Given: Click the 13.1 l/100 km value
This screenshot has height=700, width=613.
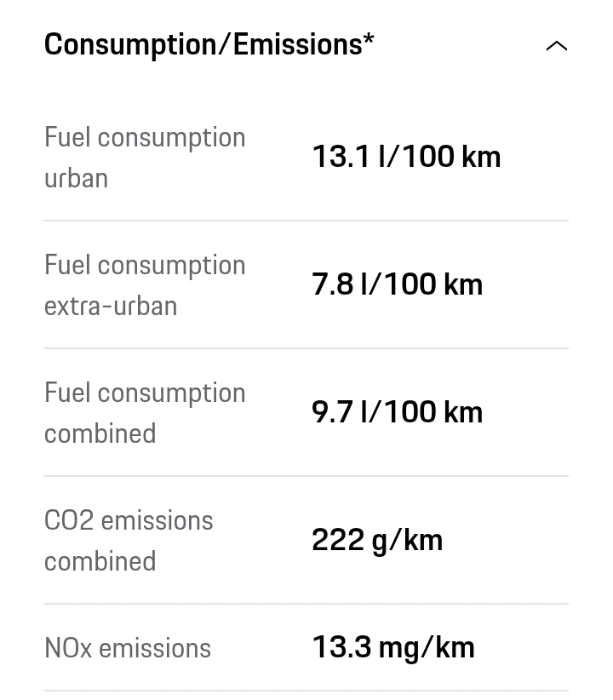Looking at the screenshot, I should [x=406, y=157].
